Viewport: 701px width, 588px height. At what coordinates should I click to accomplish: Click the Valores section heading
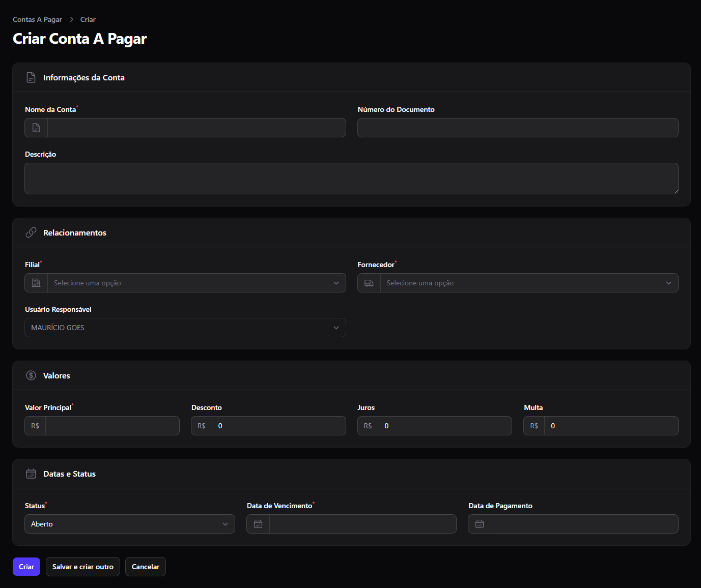coord(57,375)
